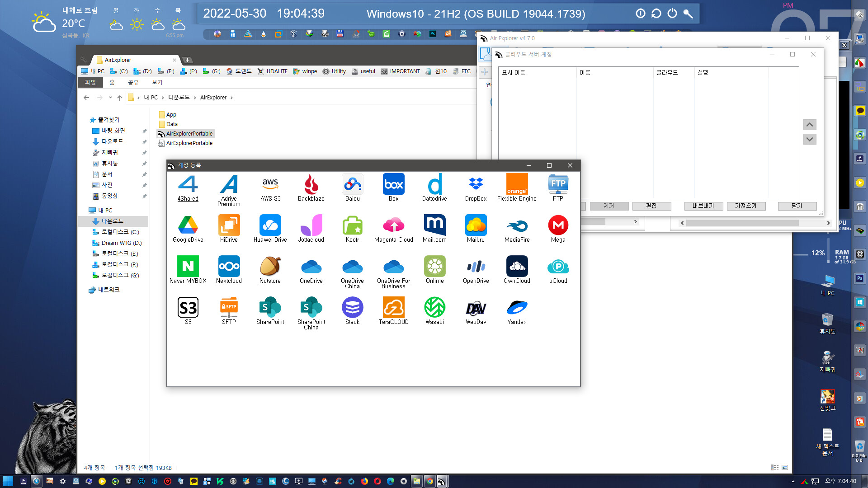The width and height of the screenshot is (868, 488).
Task: Select 네트워크 in navigation pane
Action: point(104,290)
